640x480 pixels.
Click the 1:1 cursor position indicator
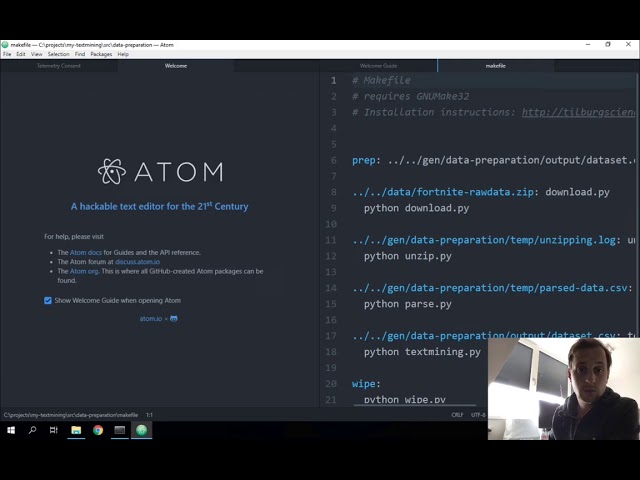[x=149, y=415]
